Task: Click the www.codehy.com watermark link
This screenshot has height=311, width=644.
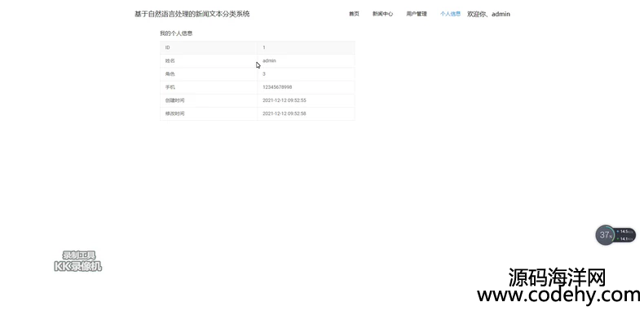Action: tap(558, 295)
